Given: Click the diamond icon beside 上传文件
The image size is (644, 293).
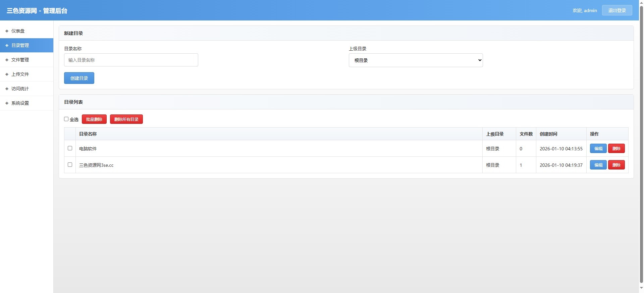Looking at the screenshot, I should point(7,75).
